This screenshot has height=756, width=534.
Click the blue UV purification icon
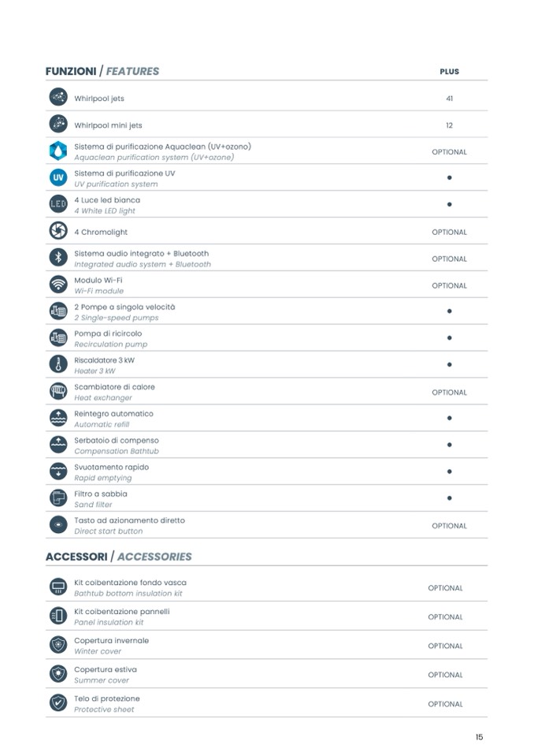pyautogui.click(x=58, y=178)
